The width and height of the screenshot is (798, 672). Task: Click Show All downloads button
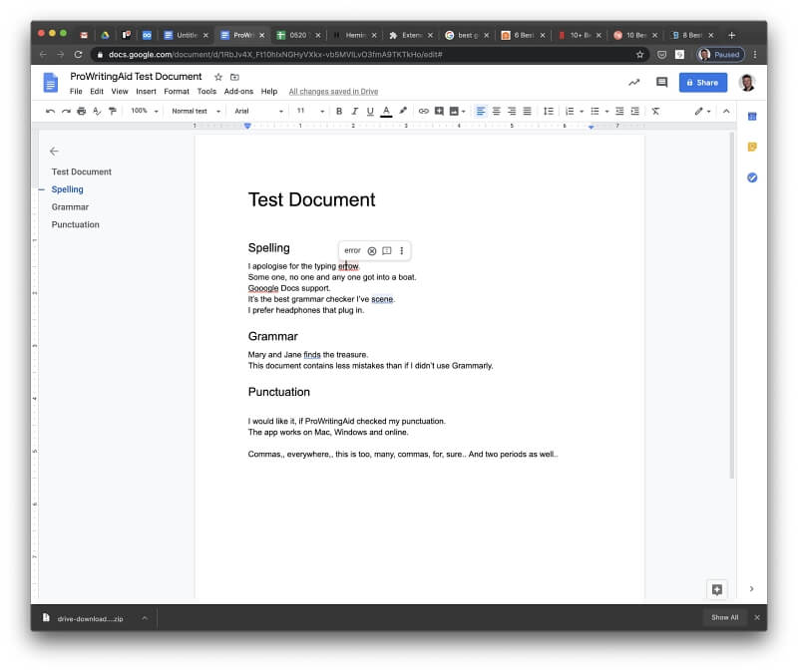coord(725,617)
